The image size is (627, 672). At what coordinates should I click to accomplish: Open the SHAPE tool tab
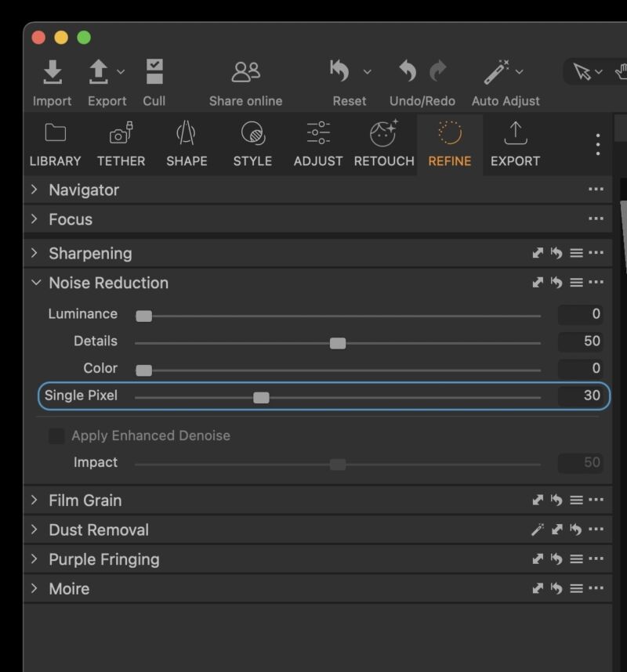tap(187, 144)
